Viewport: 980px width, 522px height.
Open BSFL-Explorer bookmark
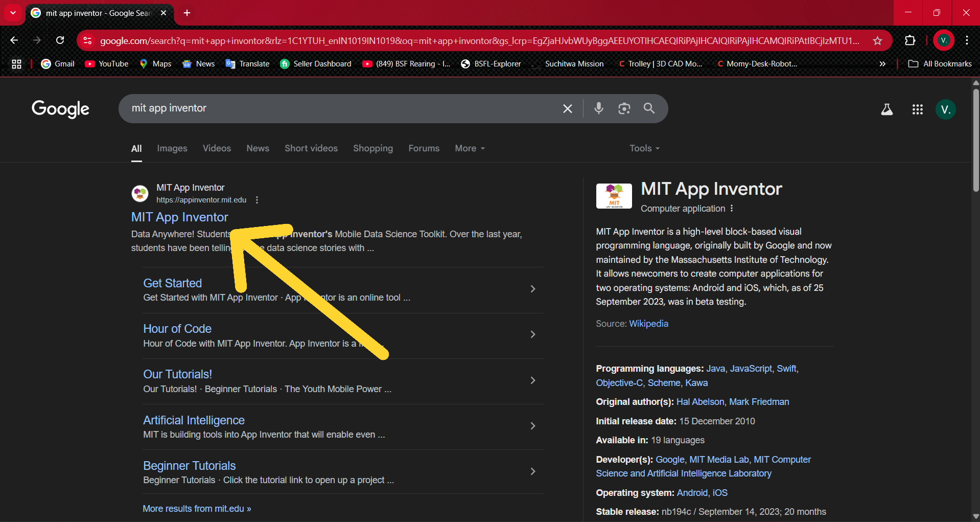[x=491, y=64]
